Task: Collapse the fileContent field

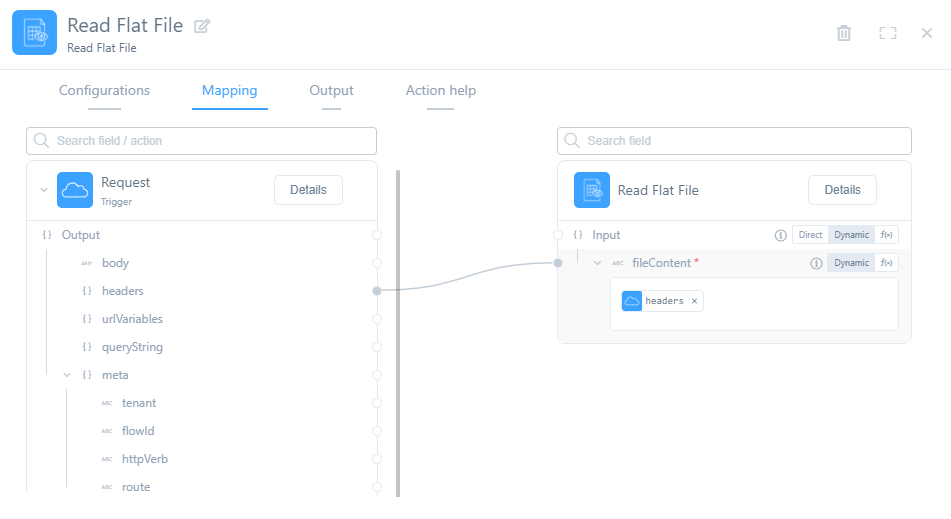Action: point(598,263)
